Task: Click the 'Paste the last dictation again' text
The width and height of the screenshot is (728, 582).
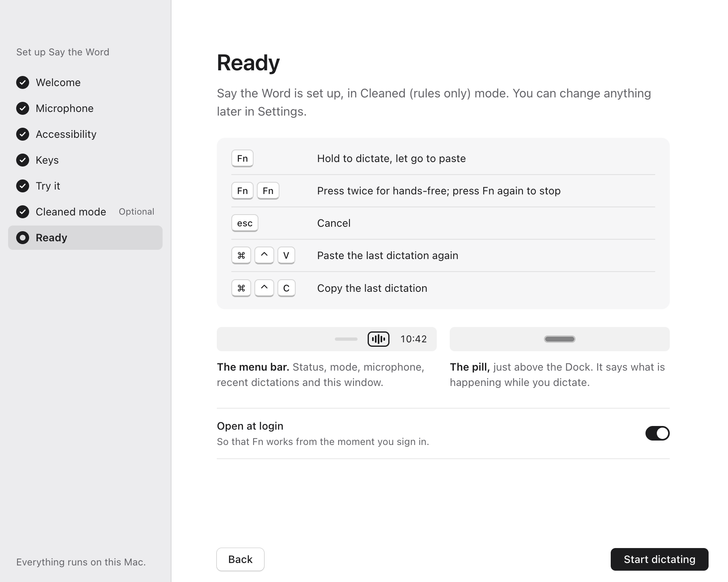Action: tap(388, 255)
